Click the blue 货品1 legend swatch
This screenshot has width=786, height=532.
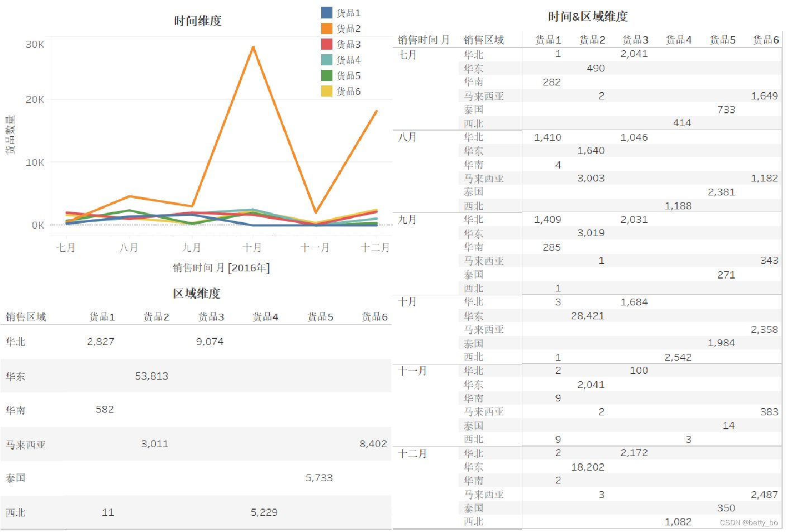coord(327,12)
